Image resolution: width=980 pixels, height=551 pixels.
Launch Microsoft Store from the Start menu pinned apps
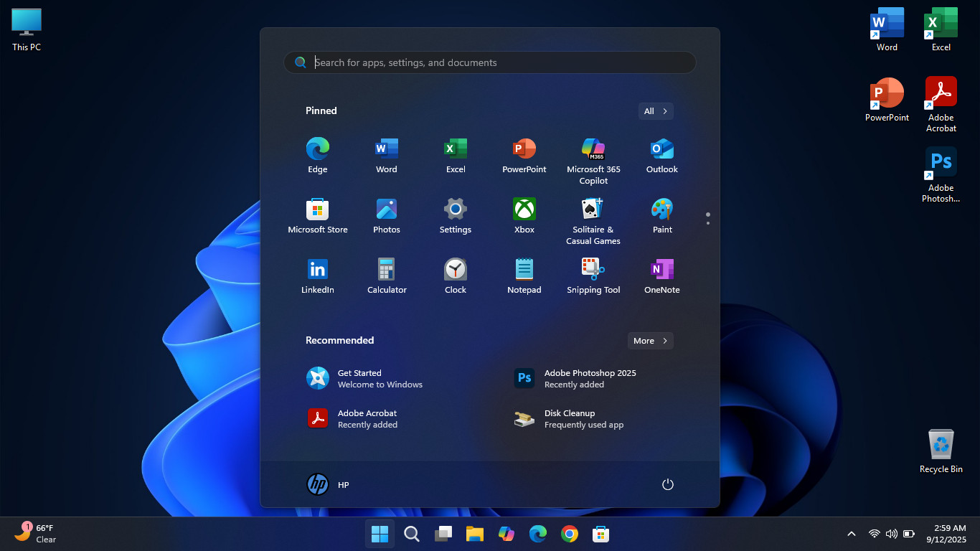pos(318,216)
